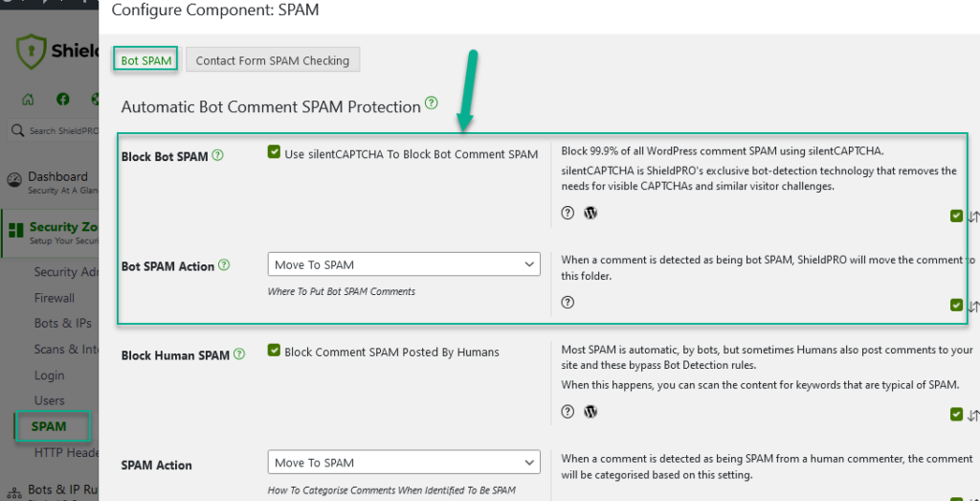980x501 pixels.
Task: Open Bots & IPs sidebar item
Action: pyautogui.click(x=63, y=324)
